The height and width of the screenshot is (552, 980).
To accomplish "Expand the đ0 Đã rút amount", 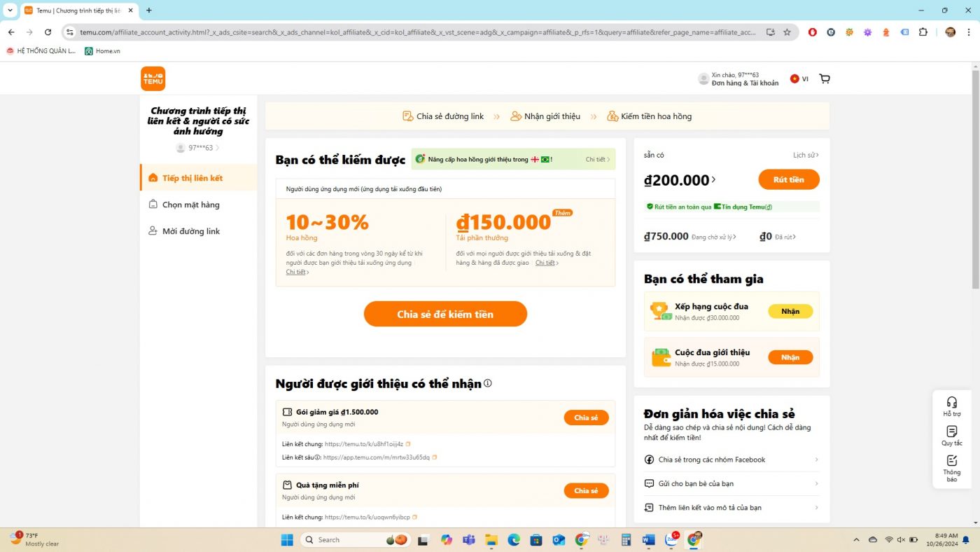I will tap(794, 237).
